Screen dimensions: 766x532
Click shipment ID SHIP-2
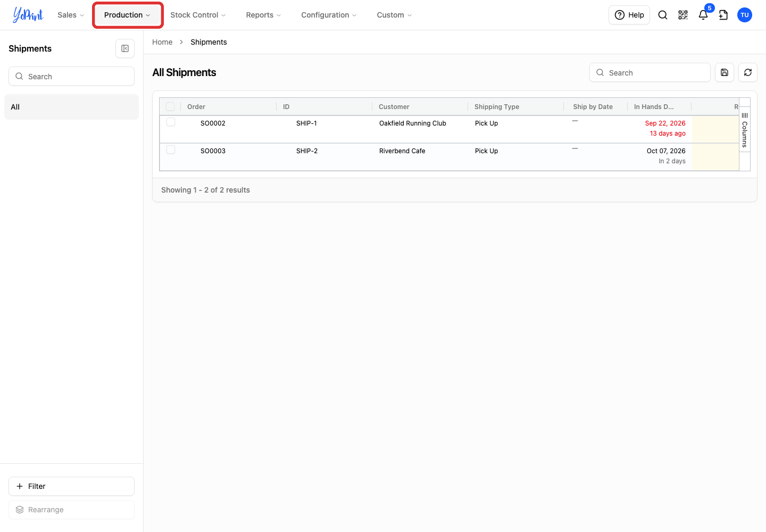tap(307, 151)
